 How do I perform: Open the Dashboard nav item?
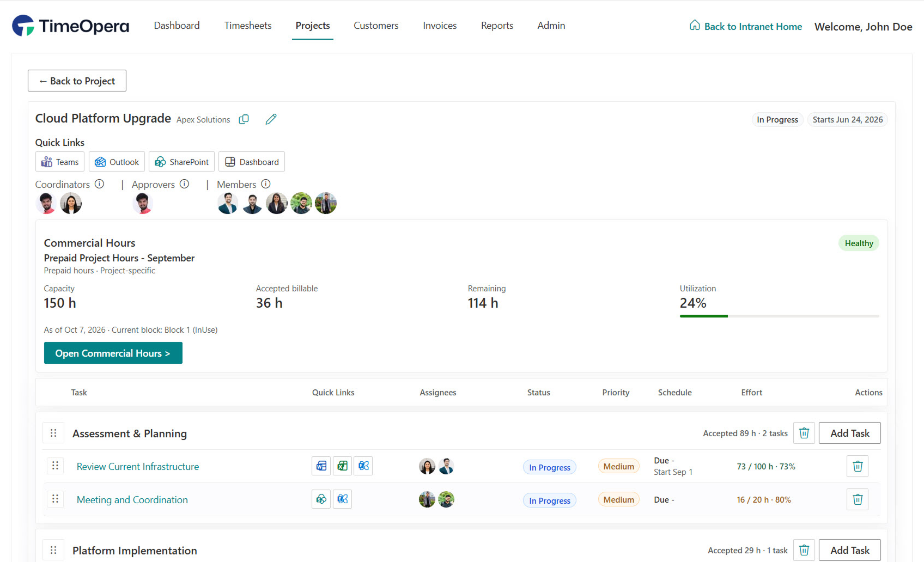[177, 26]
